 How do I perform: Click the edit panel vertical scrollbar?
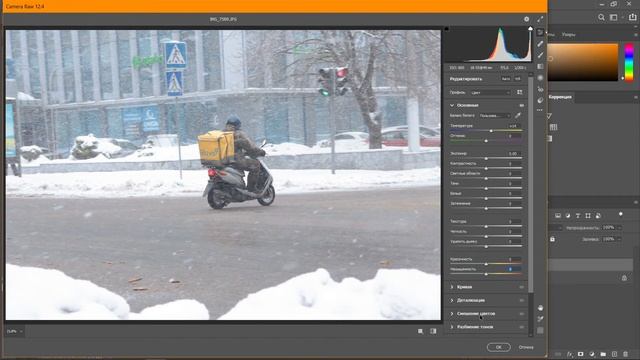click(x=531, y=184)
